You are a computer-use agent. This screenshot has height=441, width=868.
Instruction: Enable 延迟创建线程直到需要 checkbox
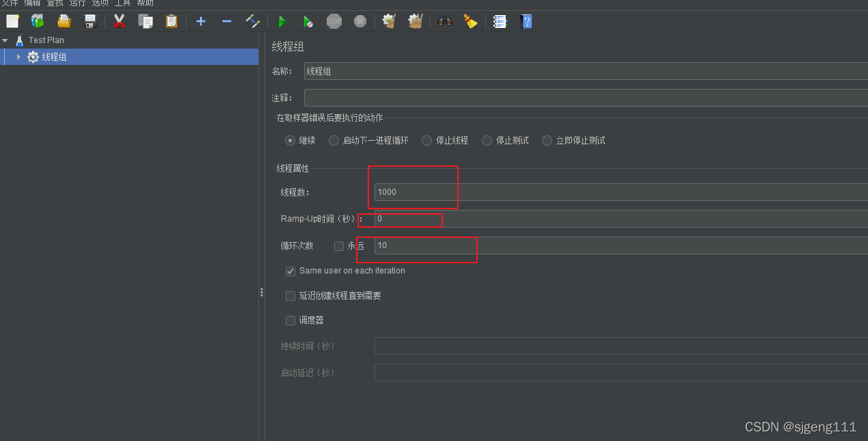point(290,296)
